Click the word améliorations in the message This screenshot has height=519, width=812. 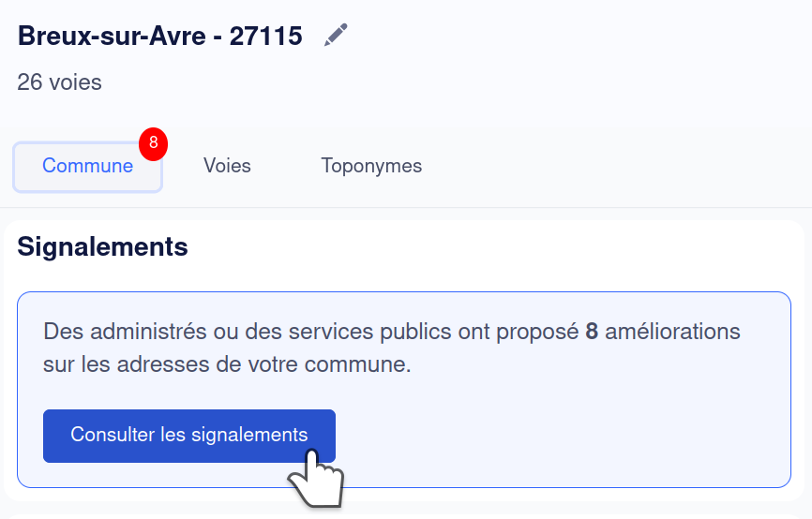coord(673,332)
